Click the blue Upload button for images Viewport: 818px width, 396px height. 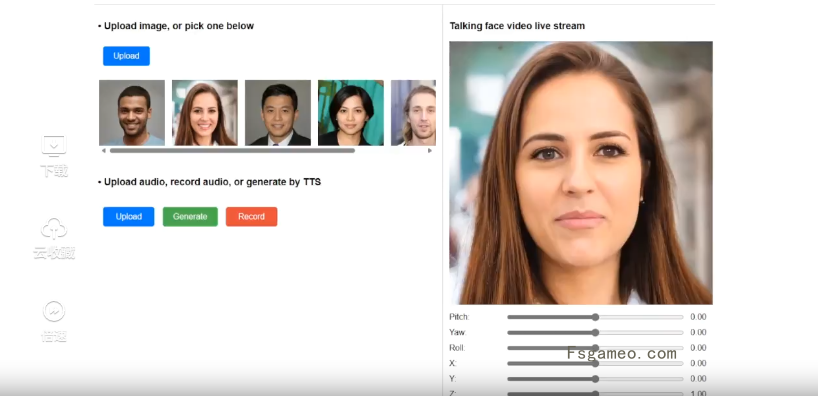tap(126, 56)
